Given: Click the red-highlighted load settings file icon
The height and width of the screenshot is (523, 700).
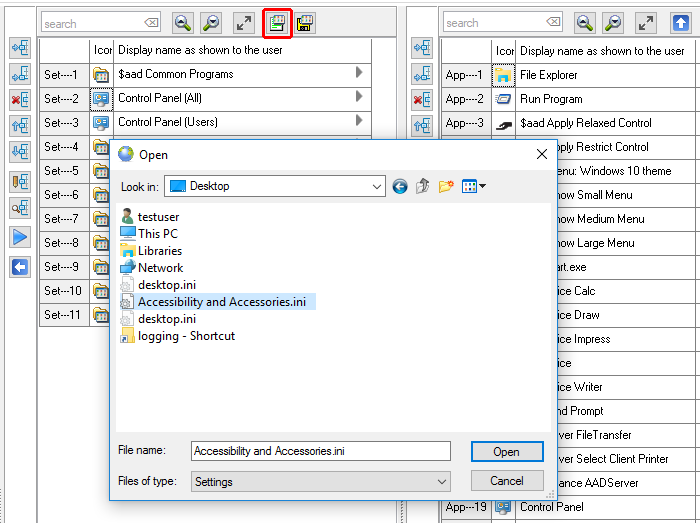Looking at the screenshot, I should 276,23.
